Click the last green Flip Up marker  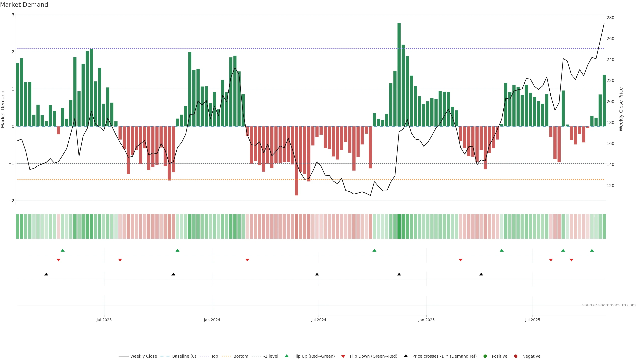[x=592, y=250]
